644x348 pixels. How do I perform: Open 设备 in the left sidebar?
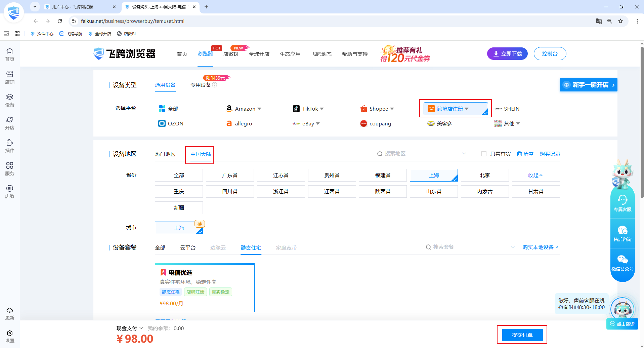pyautogui.click(x=10, y=100)
